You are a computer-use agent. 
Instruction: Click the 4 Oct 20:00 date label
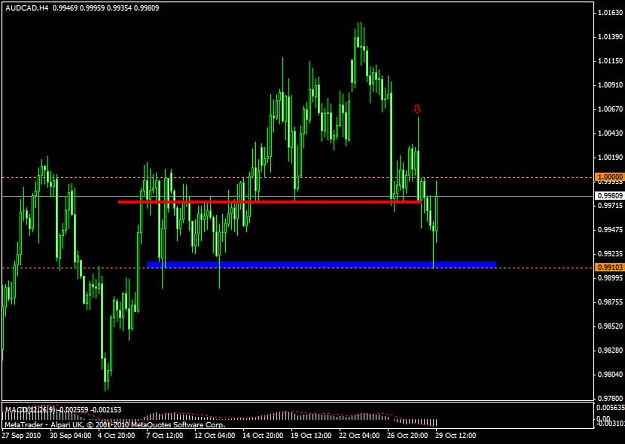click(x=118, y=435)
